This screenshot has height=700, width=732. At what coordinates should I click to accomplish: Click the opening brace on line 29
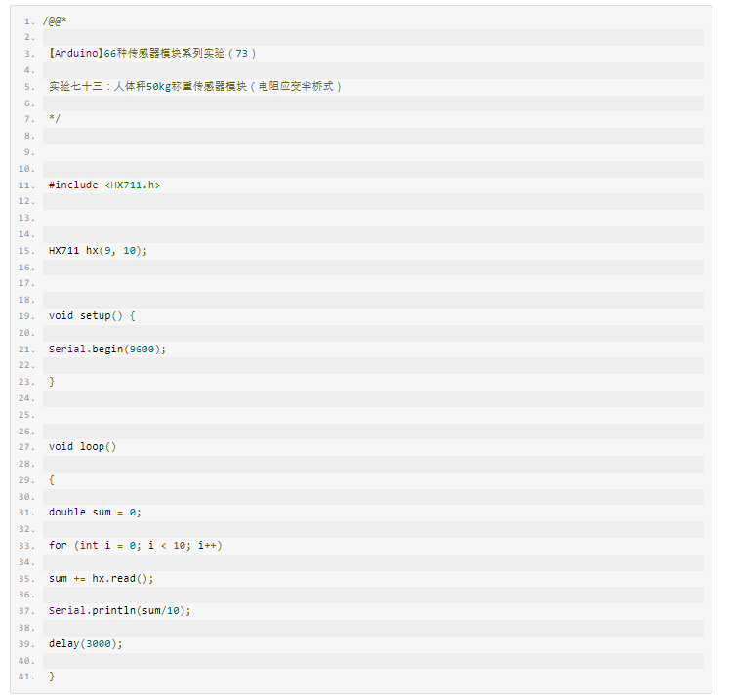click(52, 480)
